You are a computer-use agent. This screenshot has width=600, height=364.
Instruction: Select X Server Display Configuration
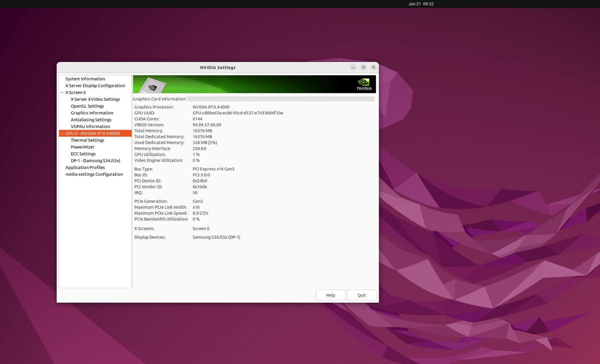pos(95,86)
